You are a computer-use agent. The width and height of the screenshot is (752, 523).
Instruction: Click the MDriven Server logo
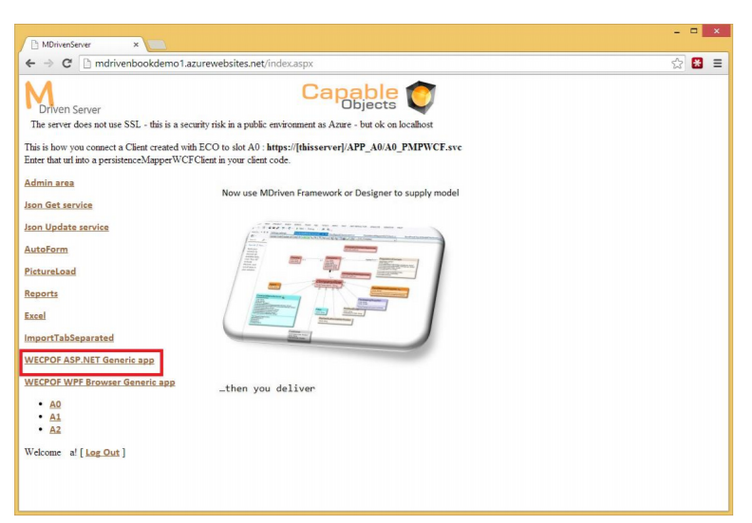(62, 98)
